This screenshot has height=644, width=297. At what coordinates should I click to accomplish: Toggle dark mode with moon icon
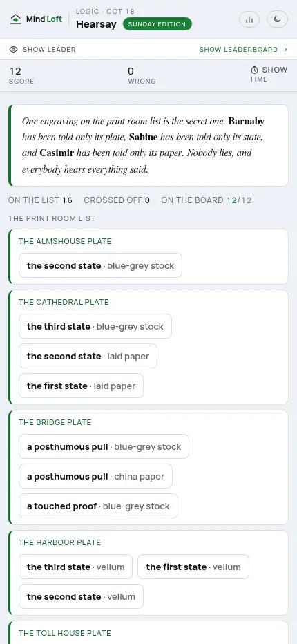pyautogui.click(x=277, y=19)
